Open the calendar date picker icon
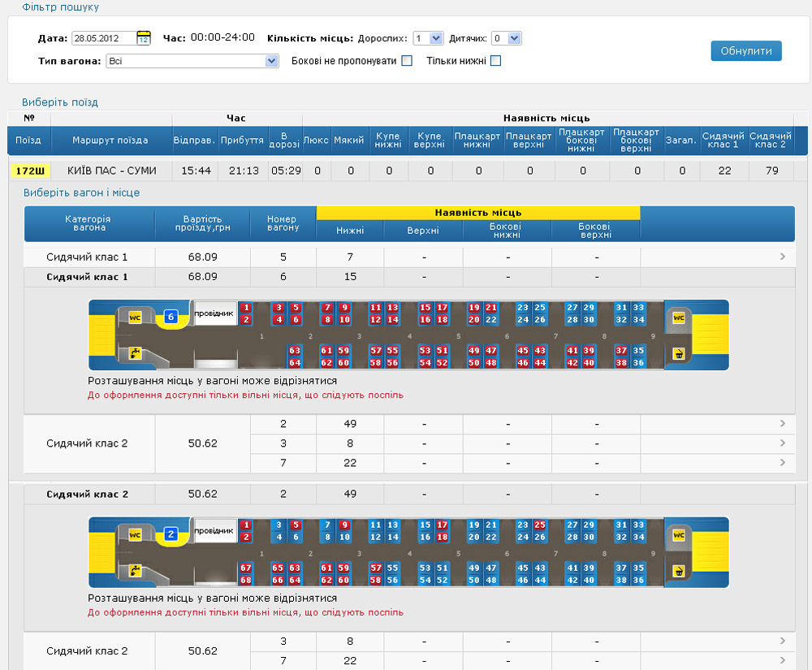812x670 pixels. click(x=144, y=38)
